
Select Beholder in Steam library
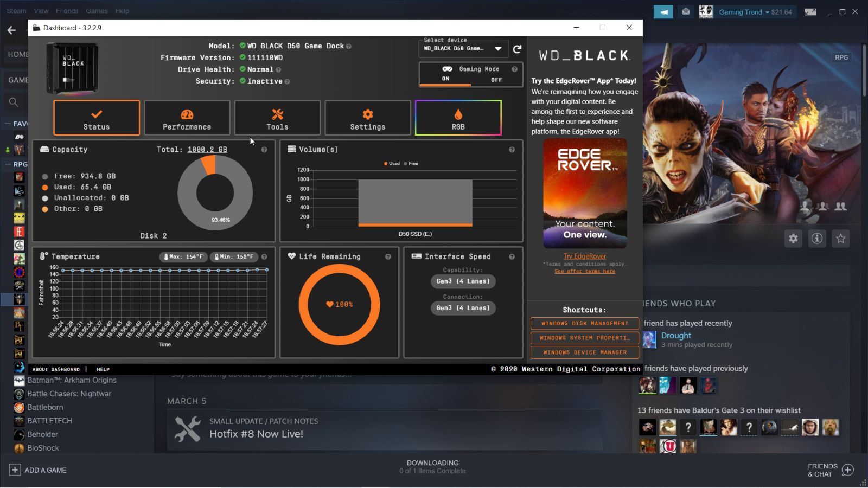(43, 435)
